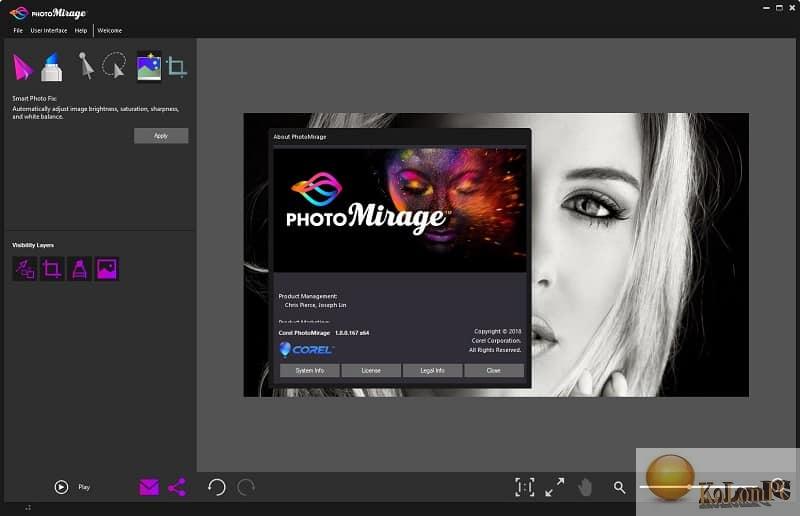Image resolution: width=800 pixels, height=516 pixels.
Task: Toggle mask visibility layer
Action: click(x=79, y=269)
